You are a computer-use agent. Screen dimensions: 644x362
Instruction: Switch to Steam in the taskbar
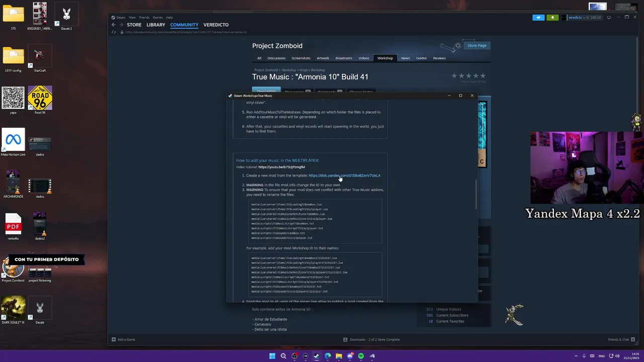tap(316, 356)
